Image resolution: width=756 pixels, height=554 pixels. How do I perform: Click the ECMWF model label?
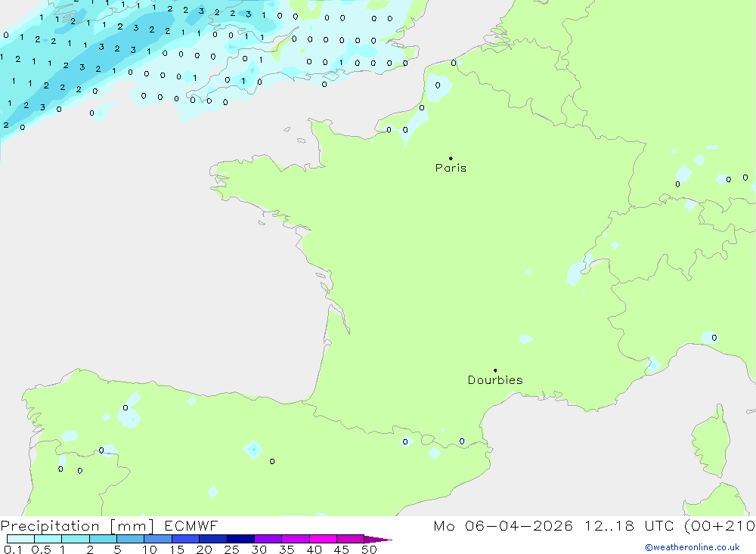[x=191, y=526]
